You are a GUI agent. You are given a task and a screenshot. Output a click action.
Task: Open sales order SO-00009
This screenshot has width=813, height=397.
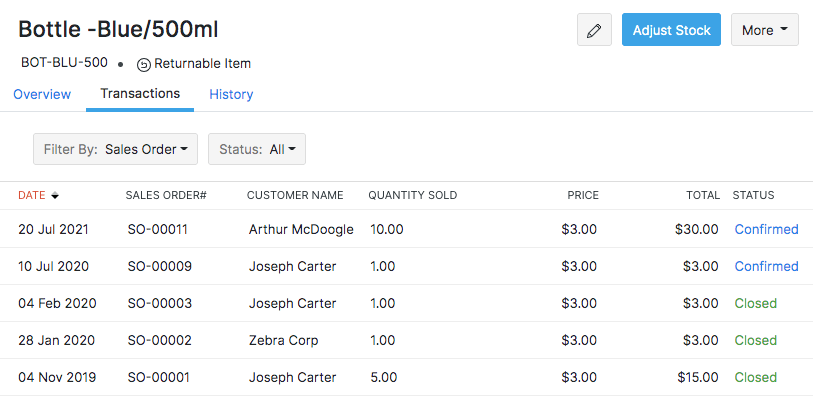click(x=159, y=266)
